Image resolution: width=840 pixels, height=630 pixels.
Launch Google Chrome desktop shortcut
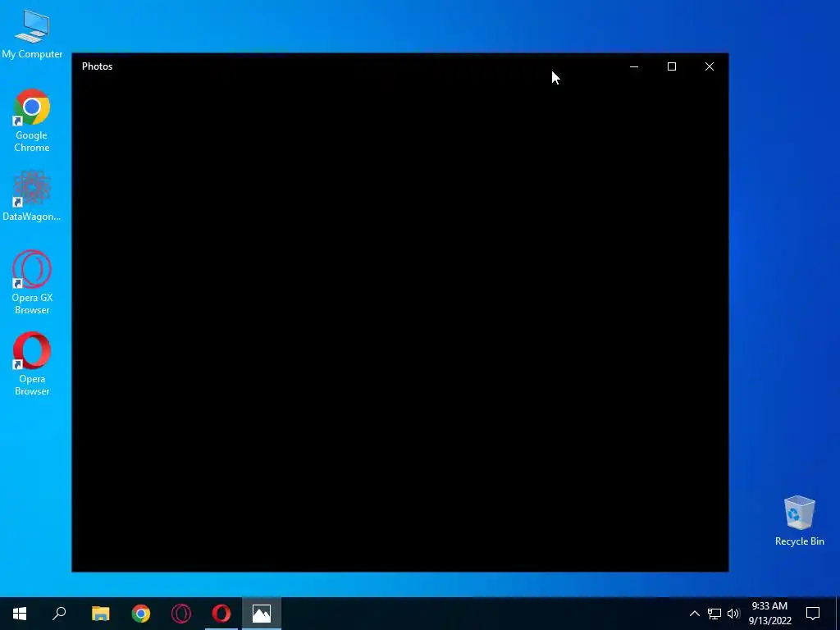click(x=32, y=121)
